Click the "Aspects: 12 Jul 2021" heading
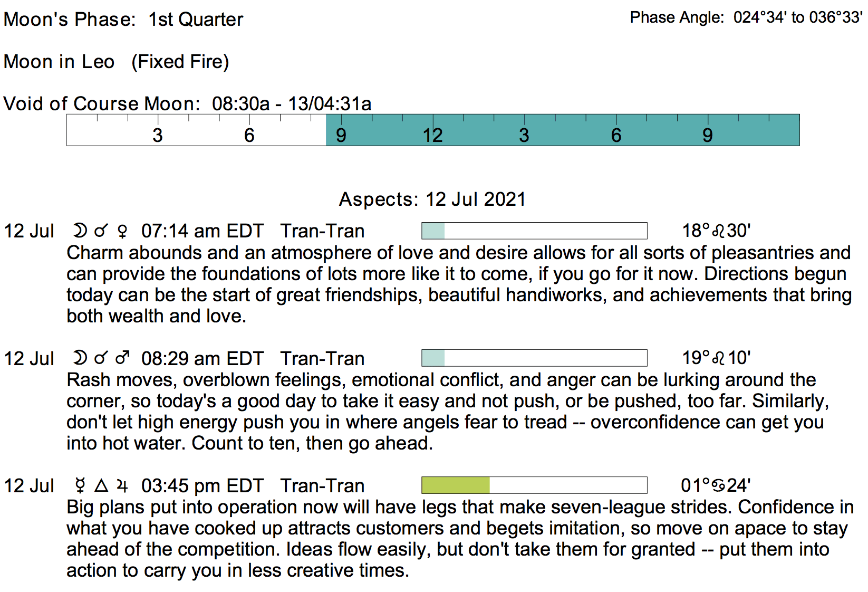Image resolution: width=868 pixels, height=592 pixels. click(432, 199)
